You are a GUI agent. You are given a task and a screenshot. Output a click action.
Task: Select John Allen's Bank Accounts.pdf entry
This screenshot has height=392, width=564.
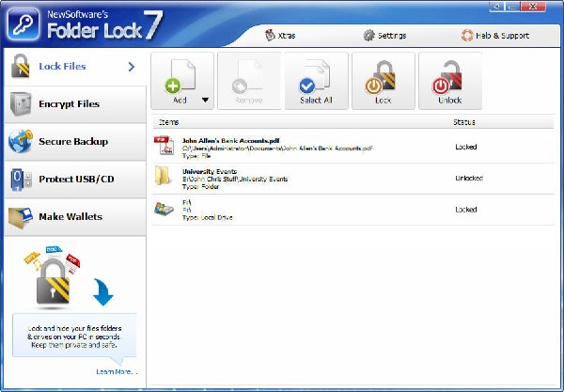tap(353, 148)
